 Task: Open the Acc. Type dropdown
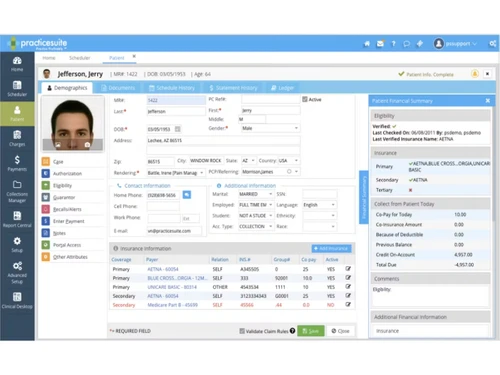256,226
